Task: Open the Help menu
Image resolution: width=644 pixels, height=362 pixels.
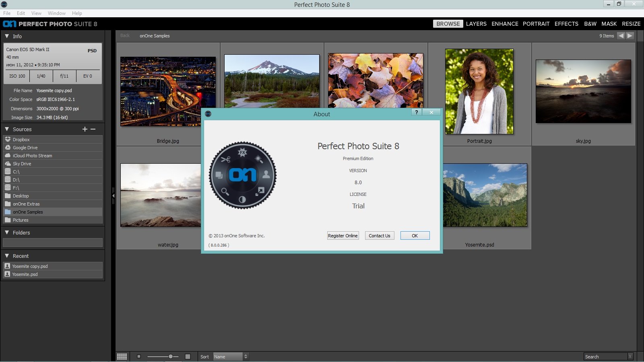Action: (x=77, y=13)
